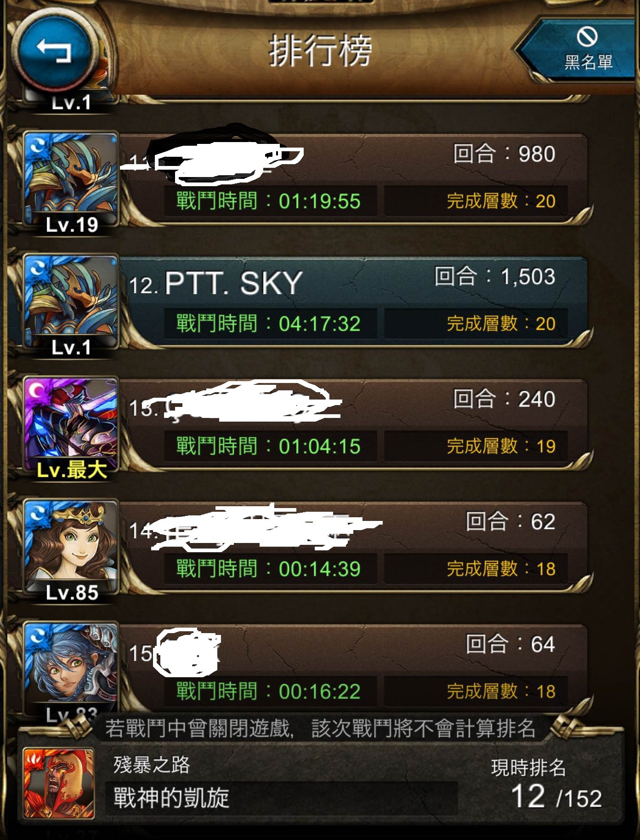Select PTT. SKY's Lv.1 dragon avatar
This screenshot has width=640, height=840.
point(71,306)
